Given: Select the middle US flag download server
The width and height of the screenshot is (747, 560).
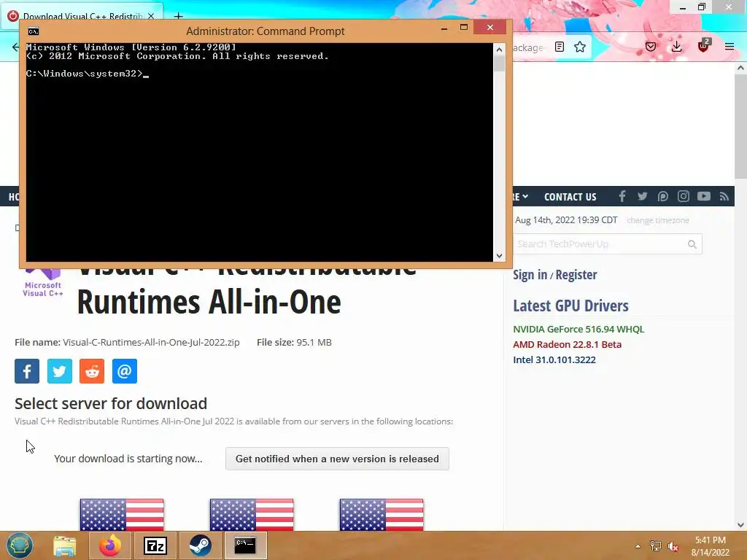Looking at the screenshot, I should (x=252, y=515).
